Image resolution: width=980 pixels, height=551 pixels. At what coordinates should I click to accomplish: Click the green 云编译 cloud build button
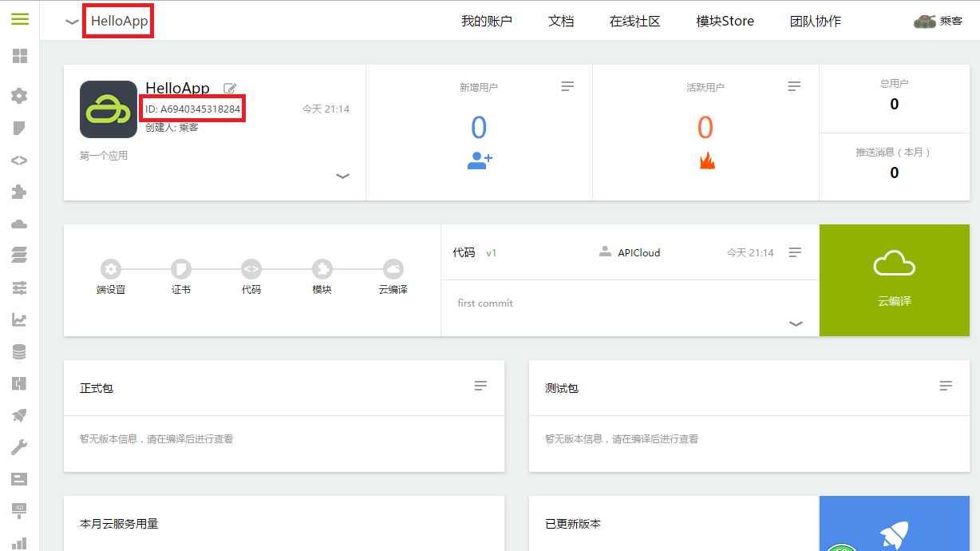coord(895,279)
